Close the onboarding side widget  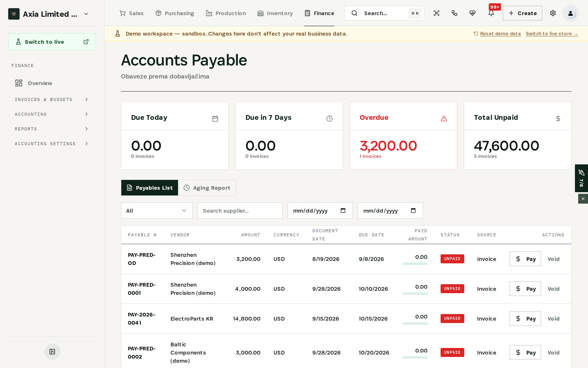583,199
